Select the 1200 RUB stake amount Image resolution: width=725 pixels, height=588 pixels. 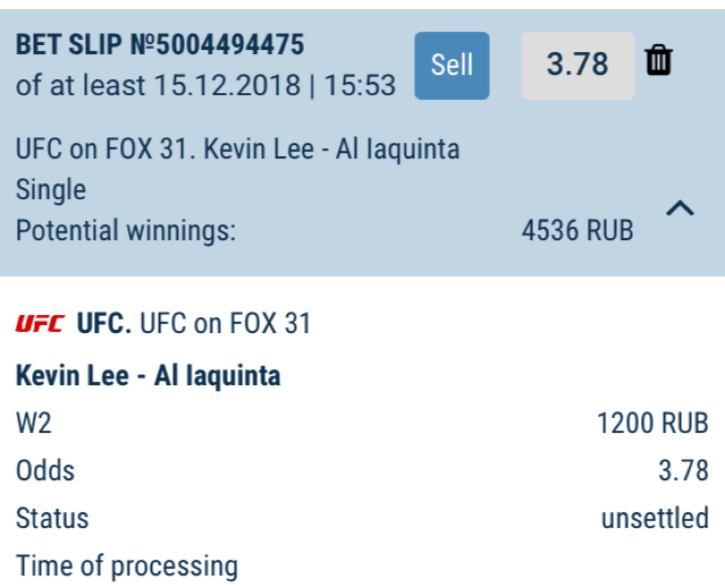pyautogui.click(x=652, y=423)
